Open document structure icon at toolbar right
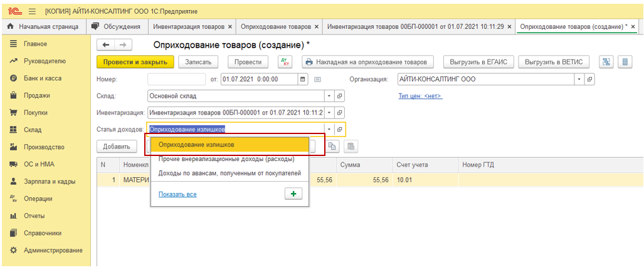The image size is (644, 270). (606, 62)
